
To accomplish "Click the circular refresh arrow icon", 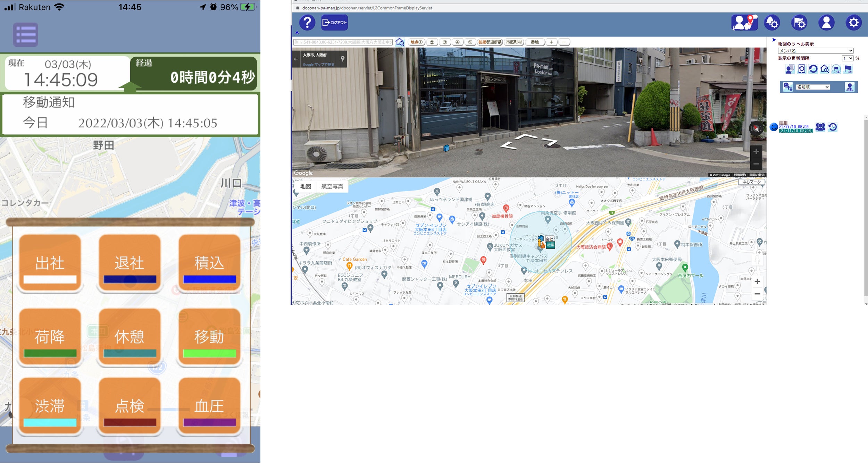I will coord(813,69).
